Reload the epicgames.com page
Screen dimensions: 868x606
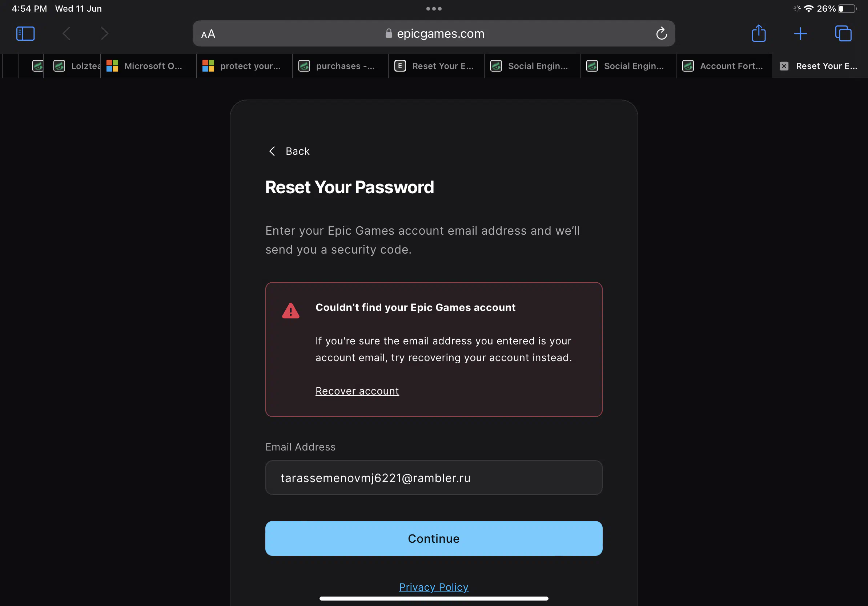click(x=661, y=34)
